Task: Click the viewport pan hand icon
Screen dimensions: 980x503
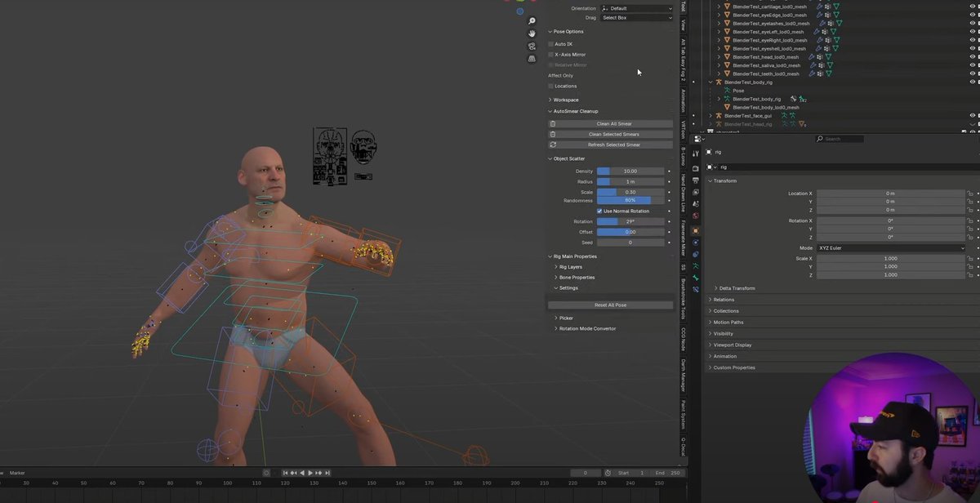Action: point(532,33)
